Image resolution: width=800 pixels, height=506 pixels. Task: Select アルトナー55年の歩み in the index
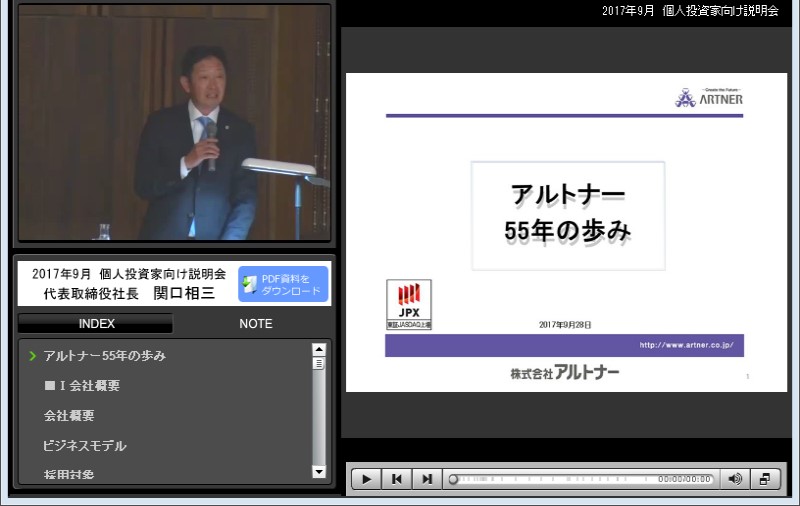(105, 356)
